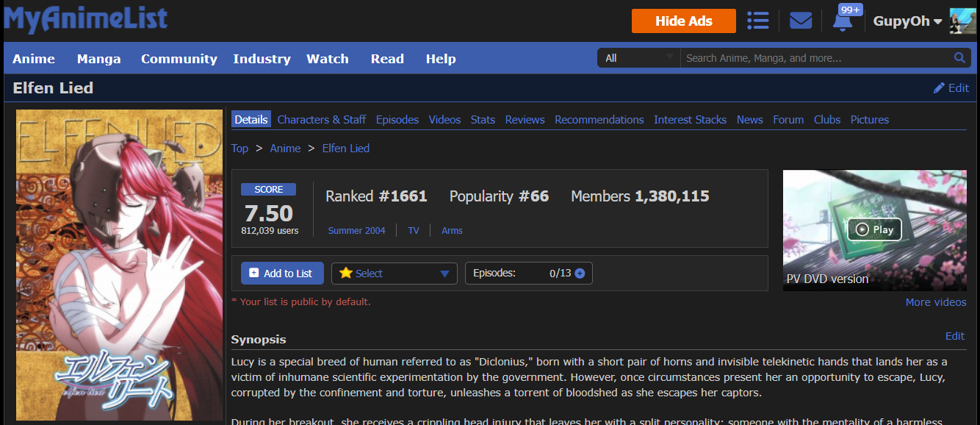Switch to the Stats tab
Screen dimensions: 980x425
(x=483, y=119)
